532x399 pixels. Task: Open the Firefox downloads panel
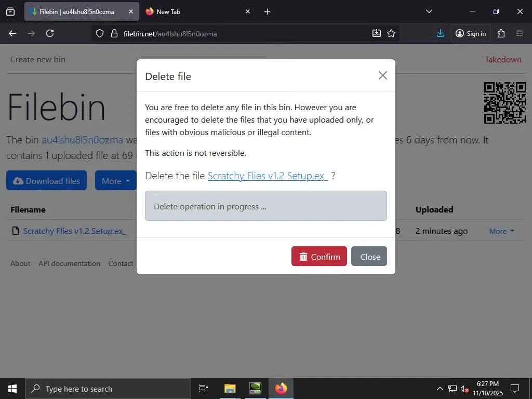(441, 33)
